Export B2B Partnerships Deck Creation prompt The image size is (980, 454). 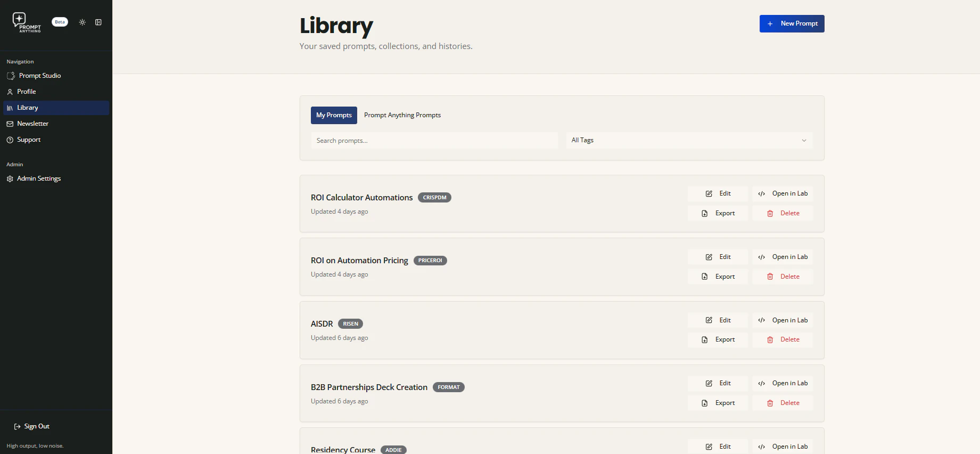pyautogui.click(x=718, y=403)
